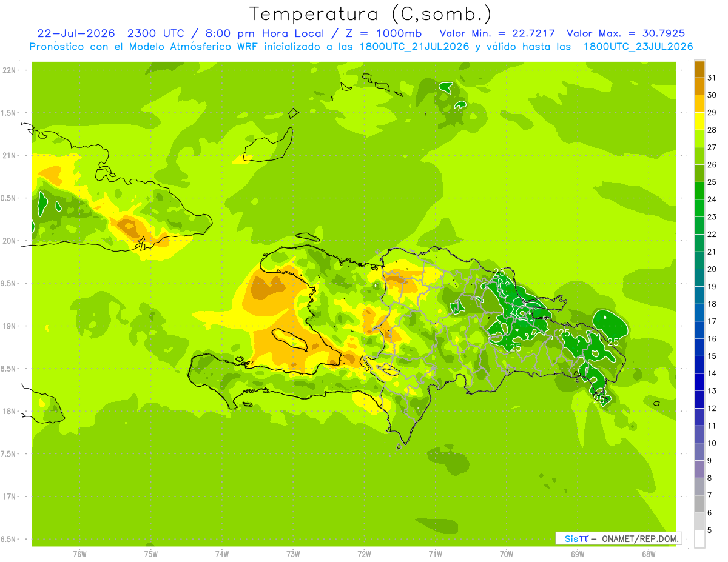Click the 'Valor Max. = 30.7925' value
The height and width of the screenshot is (562, 728).
pyautogui.click(x=626, y=33)
